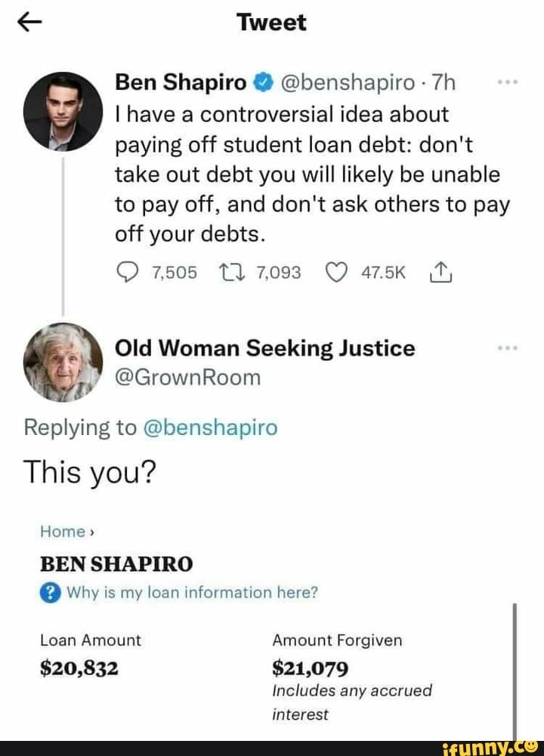Open the three-dot menu on the top tweet
The width and height of the screenshot is (544, 756).
point(510,81)
